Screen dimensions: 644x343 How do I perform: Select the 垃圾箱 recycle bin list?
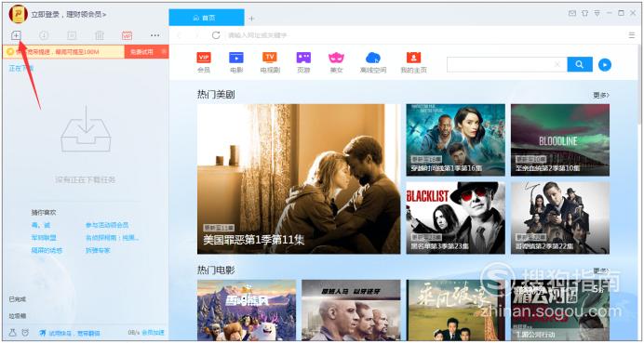pos(18,316)
